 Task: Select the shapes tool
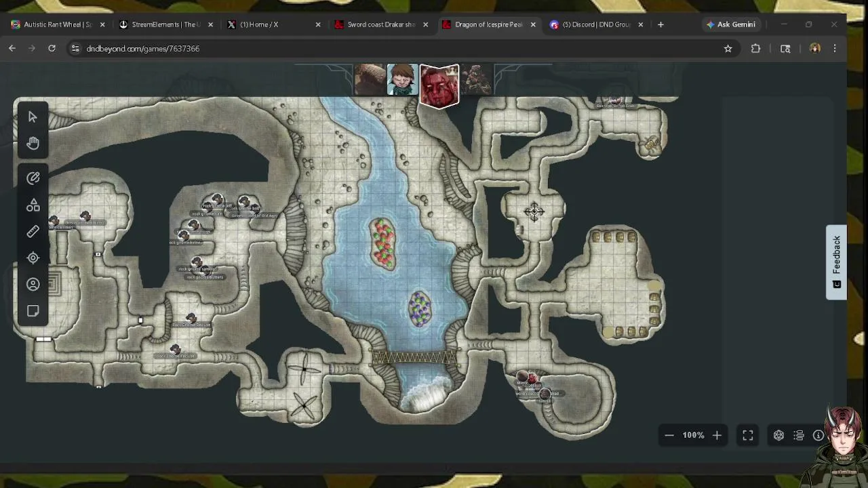pyautogui.click(x=33, y=205)
